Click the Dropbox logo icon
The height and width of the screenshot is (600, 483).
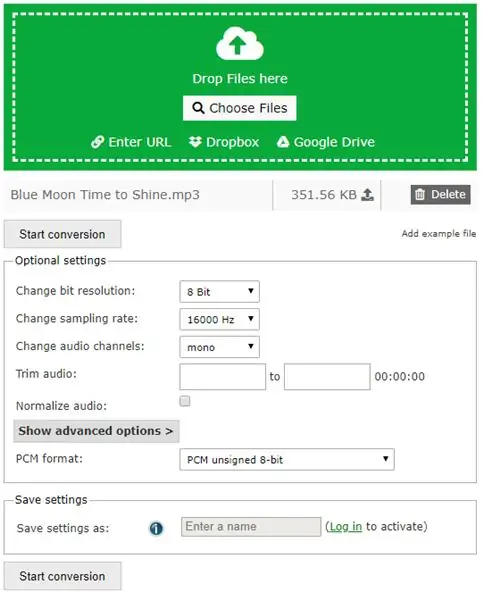(x=195, y=142)
